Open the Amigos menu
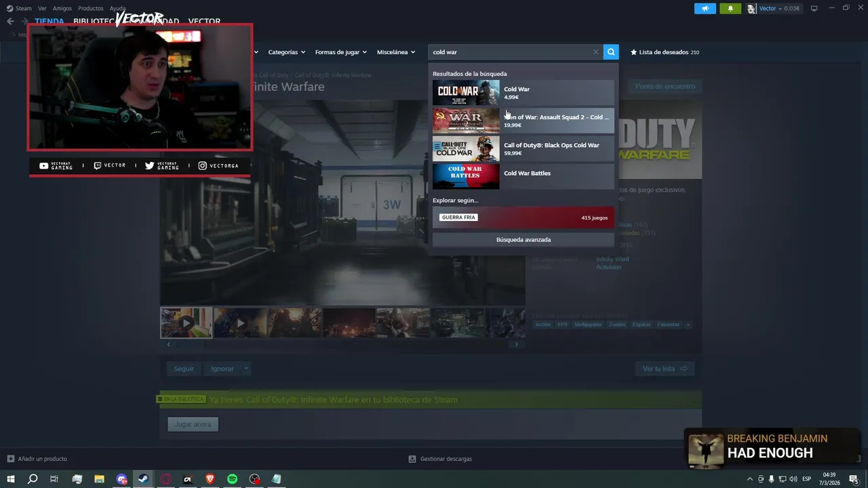Viewport: 868px width, 488px height. tap(62, 8)
